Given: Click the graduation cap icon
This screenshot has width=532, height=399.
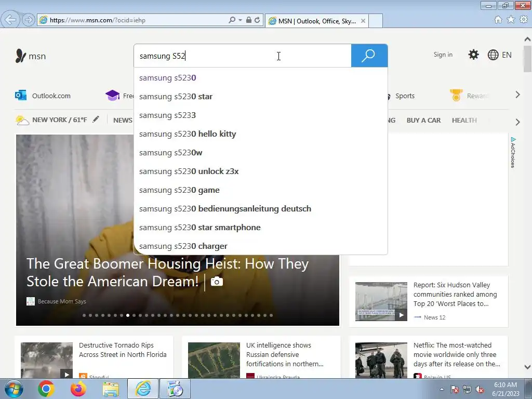Looking at the screenshot, I should coord(112,96).
